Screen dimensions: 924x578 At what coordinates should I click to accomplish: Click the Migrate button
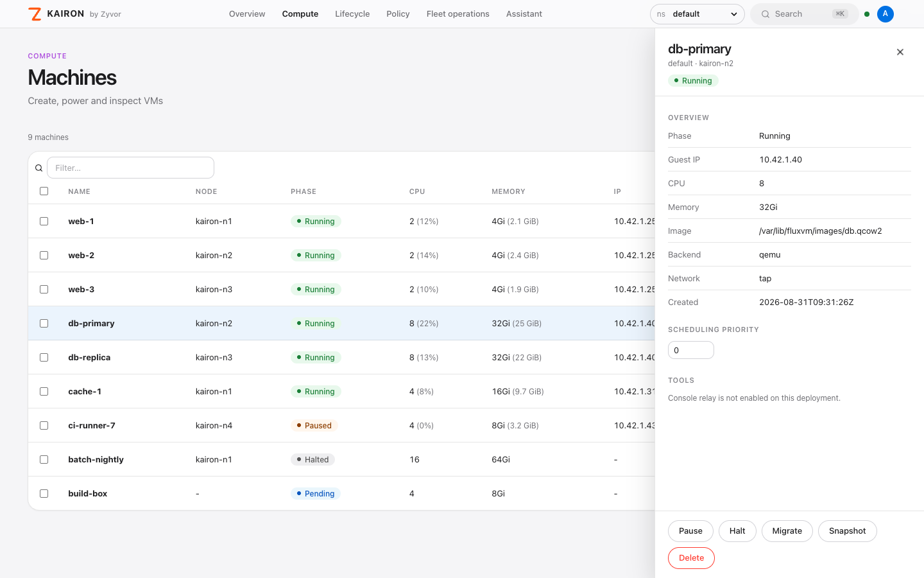pyautogui.click(x=787, y=531)
